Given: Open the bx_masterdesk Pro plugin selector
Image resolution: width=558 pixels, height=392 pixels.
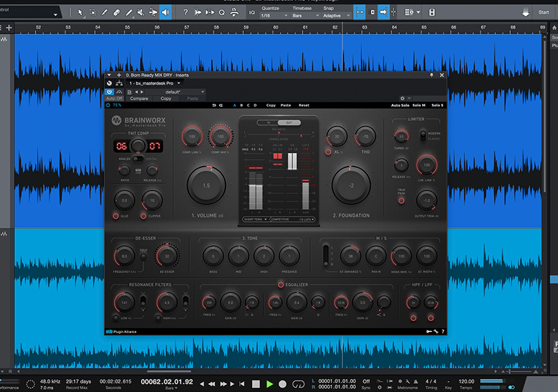Looking at the screenshot, I should coord(154,83).
